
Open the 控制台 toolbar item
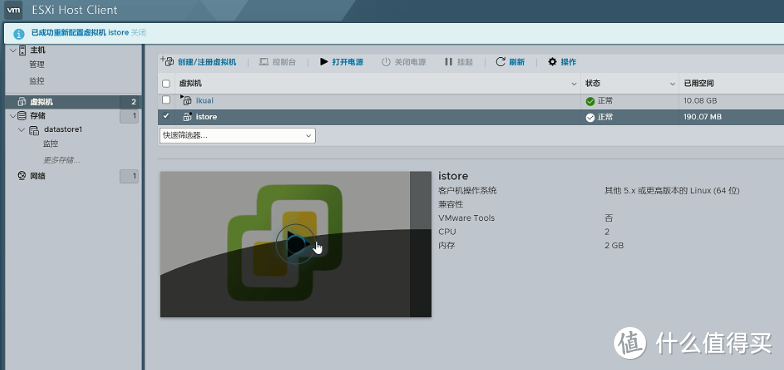pos(284,62)
